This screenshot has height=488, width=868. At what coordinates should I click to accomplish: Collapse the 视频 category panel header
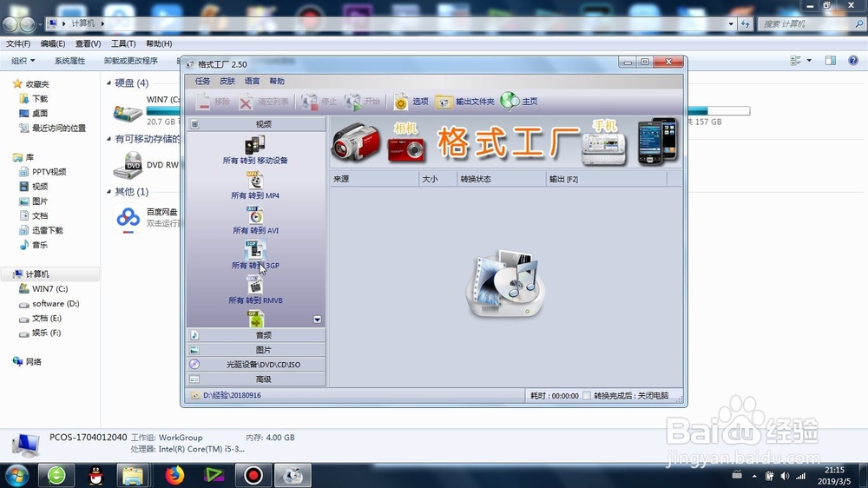click(256, 124)
